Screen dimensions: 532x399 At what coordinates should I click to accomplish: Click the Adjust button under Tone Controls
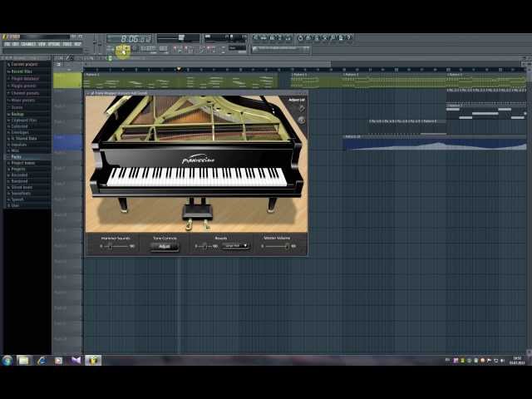(165, 247)
